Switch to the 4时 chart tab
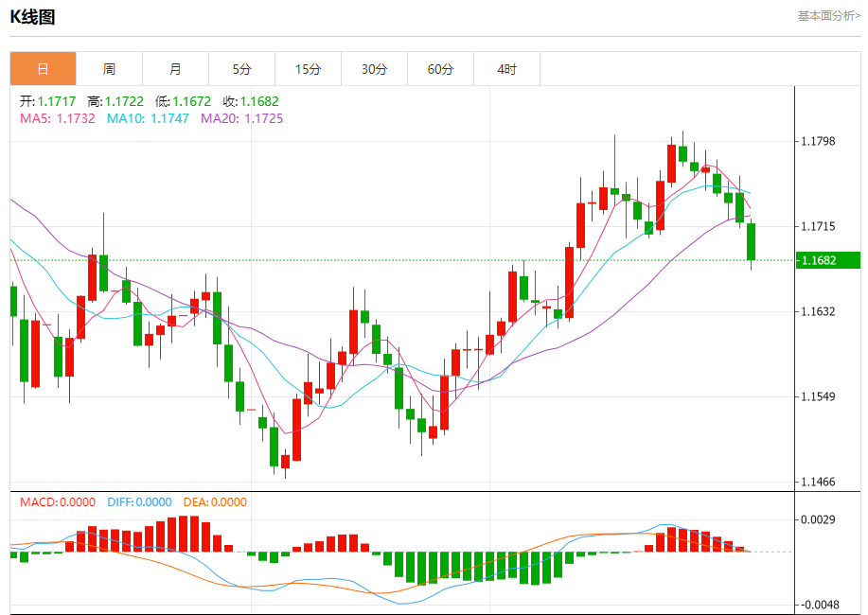868x615 pixels. pos(506,69)
